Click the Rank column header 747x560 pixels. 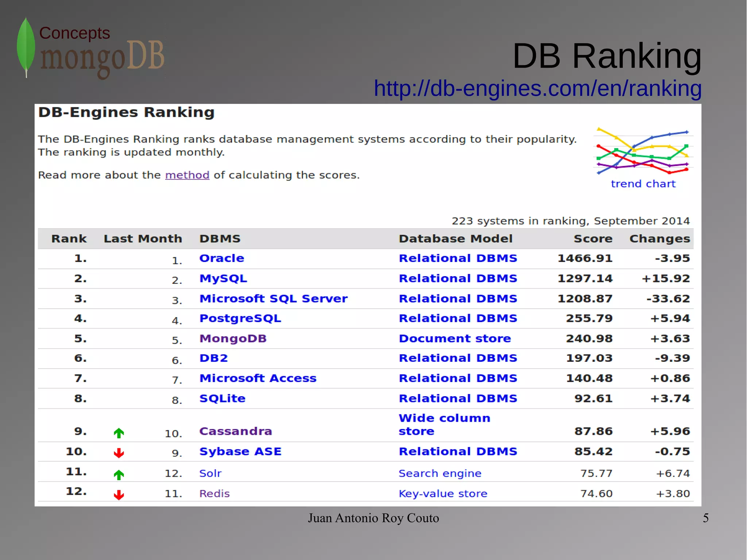click(69, 239)
